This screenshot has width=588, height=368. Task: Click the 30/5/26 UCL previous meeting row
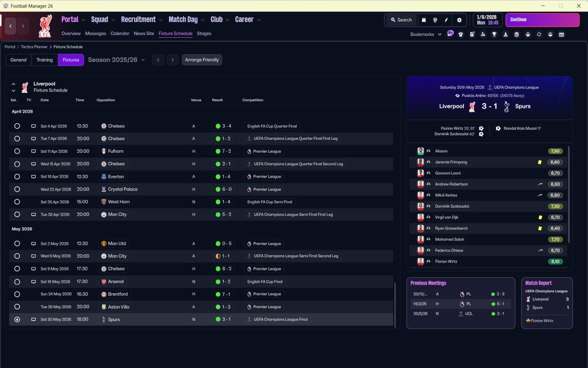point(460,314)
